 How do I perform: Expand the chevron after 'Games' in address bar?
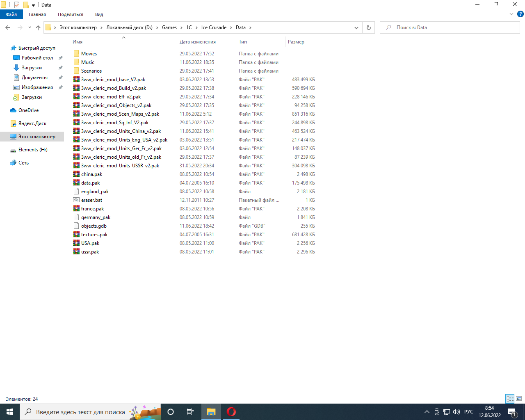click(181, 27)
